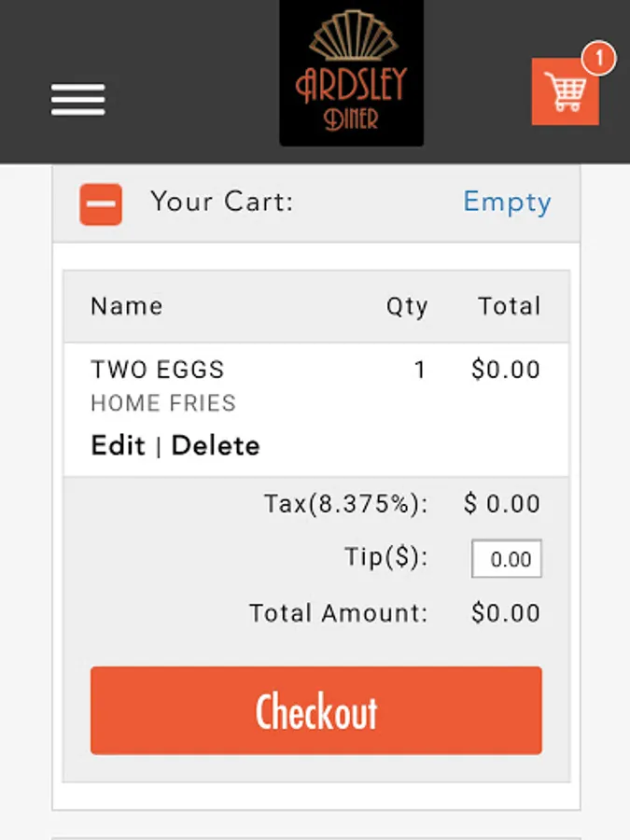
Task: Open the orange shopping cart icon
Action: pyautogui.click(x=565, y=91)
